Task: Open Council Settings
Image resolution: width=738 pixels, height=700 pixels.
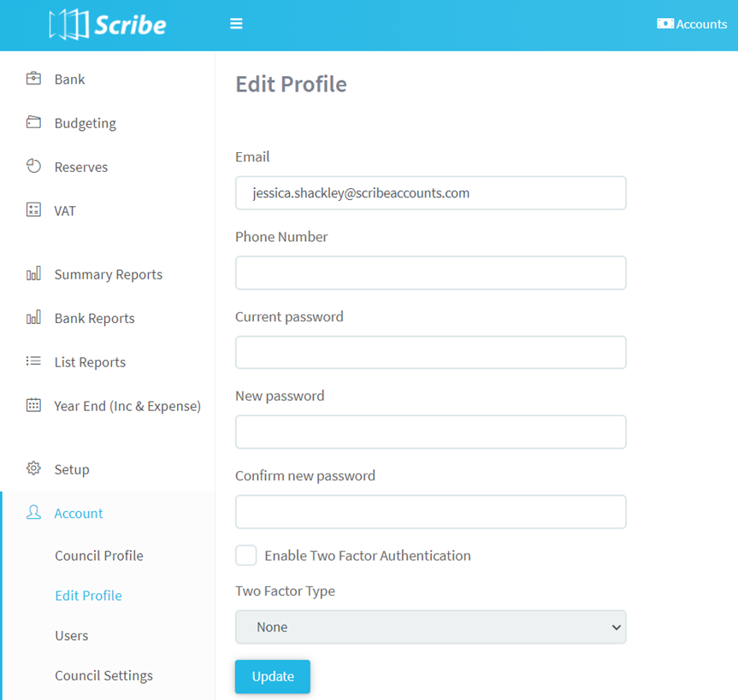Action: (103, 675)
